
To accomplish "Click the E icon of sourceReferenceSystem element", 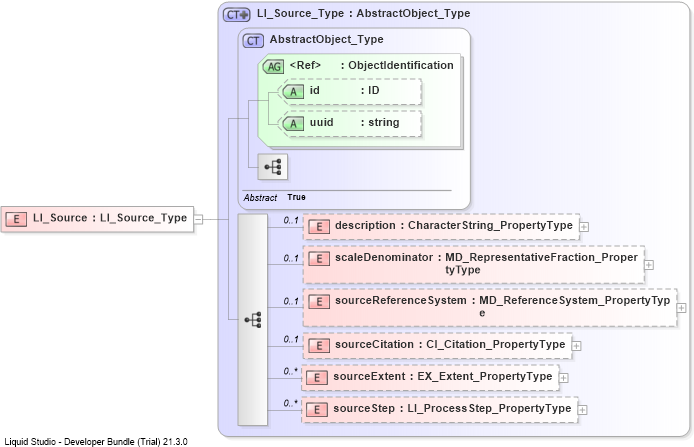I will pos(319,302).
